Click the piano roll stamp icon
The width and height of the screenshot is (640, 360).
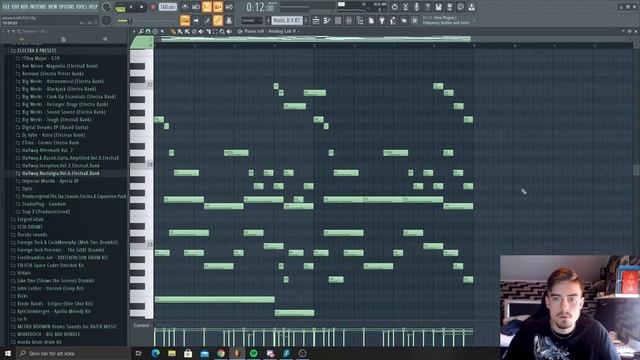point(155,31)
